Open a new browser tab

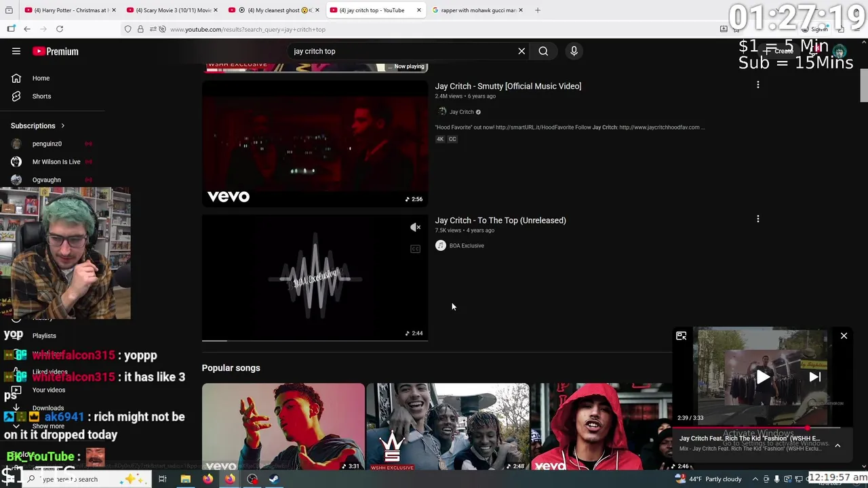537,10
